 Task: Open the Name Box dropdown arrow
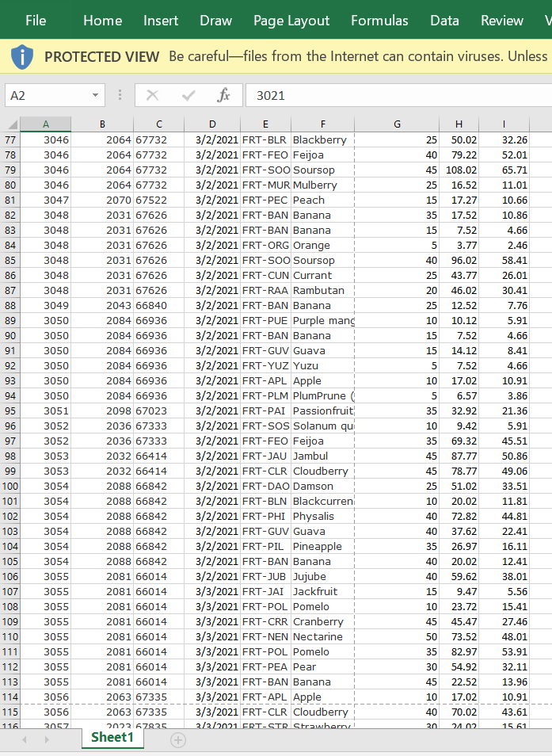[95, 95]
